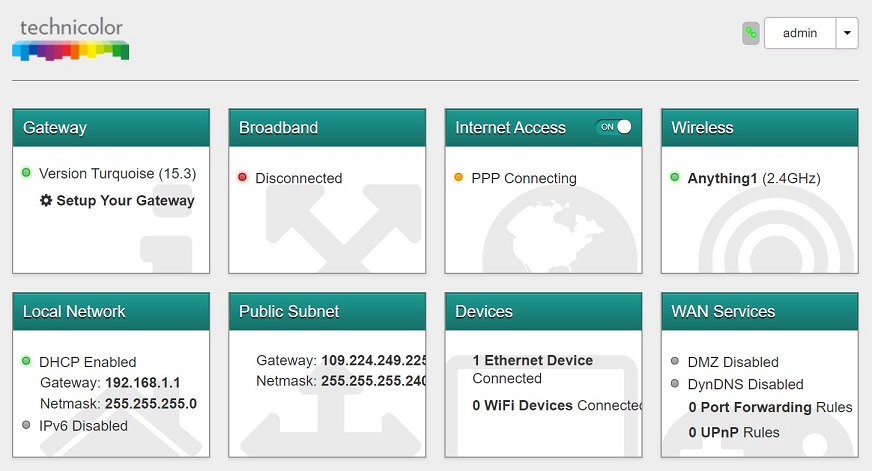Click the admin user button
This screenshot has width=872, height=471.
[x=800, y=33]
